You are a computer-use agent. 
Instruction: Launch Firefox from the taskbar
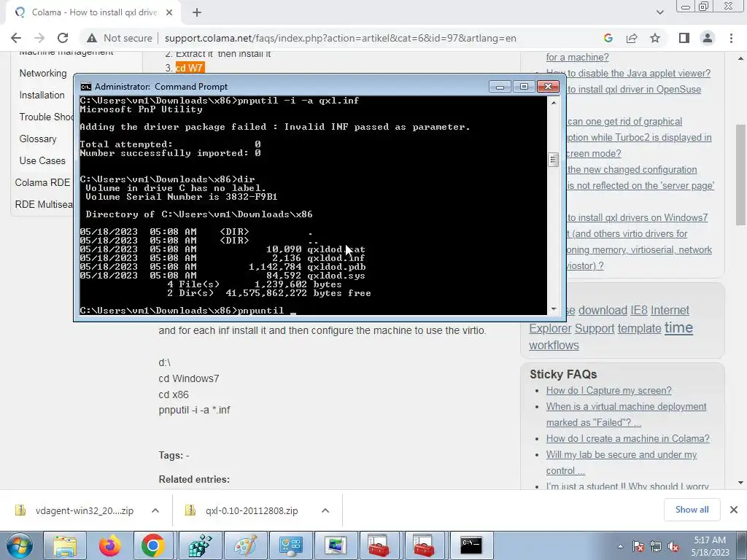coord(109,545)
